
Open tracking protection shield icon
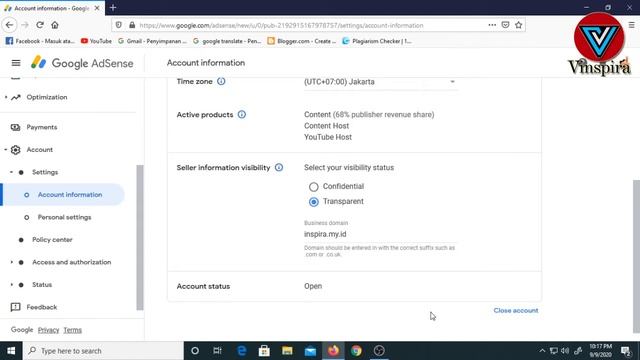pos(118,25)
